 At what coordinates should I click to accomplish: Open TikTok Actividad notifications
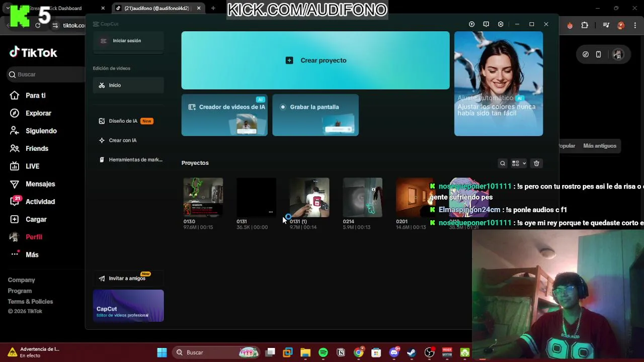click(x=40, y=202)
